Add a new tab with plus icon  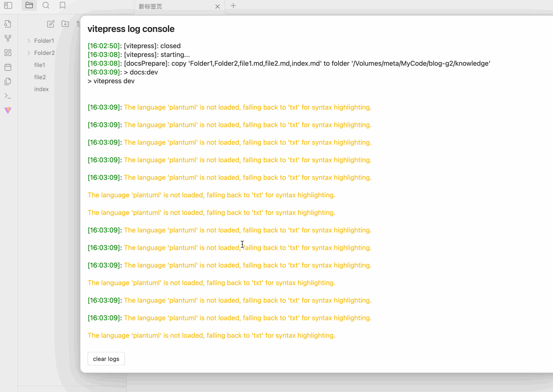point(233,6)
